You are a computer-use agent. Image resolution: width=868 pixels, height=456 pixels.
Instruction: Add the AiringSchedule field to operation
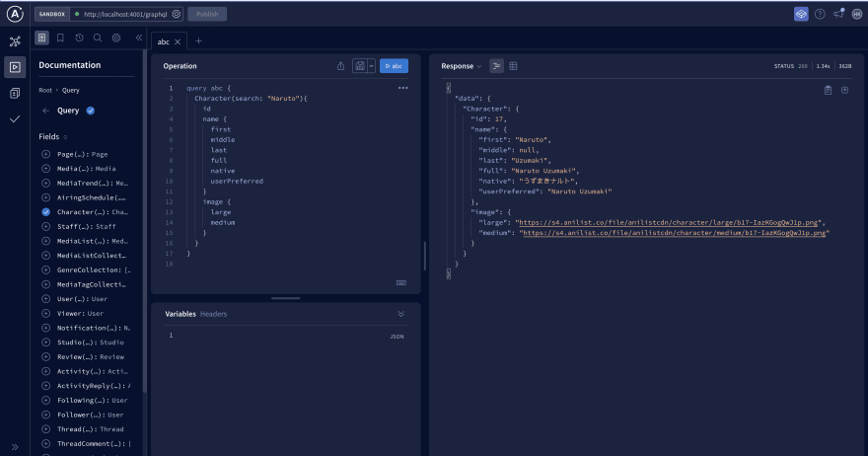46,197
